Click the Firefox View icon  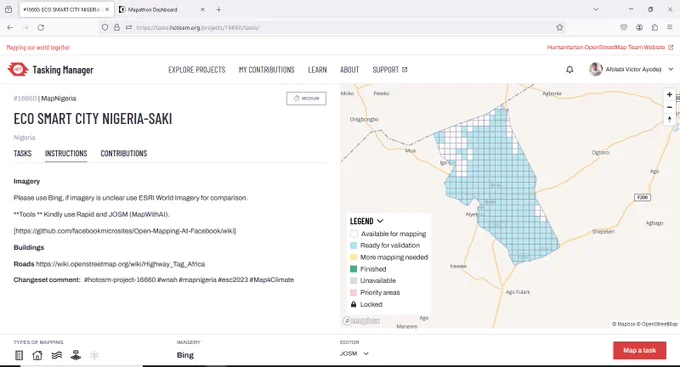click(x=8, y=9)
